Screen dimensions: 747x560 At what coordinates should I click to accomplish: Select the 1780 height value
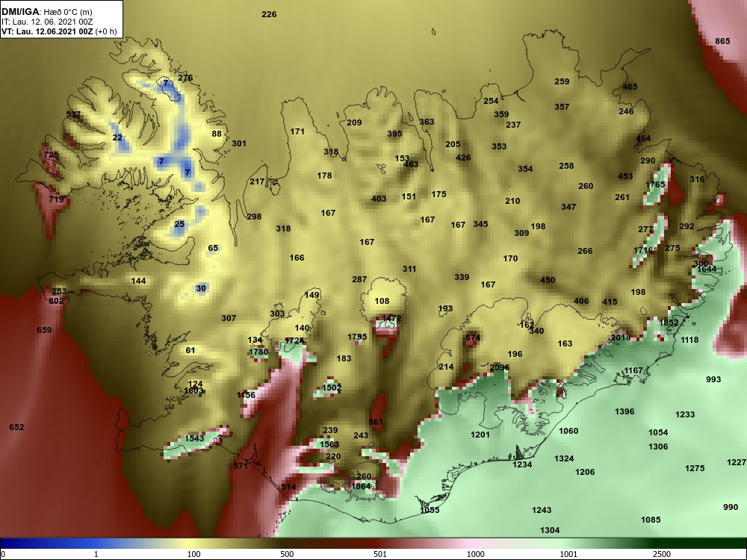pyautogui.click(x=258, y=352)
